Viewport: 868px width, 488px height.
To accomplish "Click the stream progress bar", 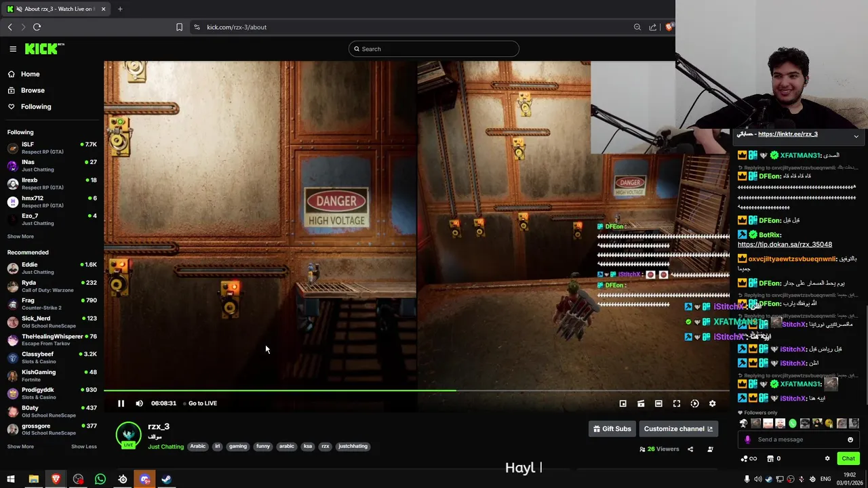I will tap(416, 390).
